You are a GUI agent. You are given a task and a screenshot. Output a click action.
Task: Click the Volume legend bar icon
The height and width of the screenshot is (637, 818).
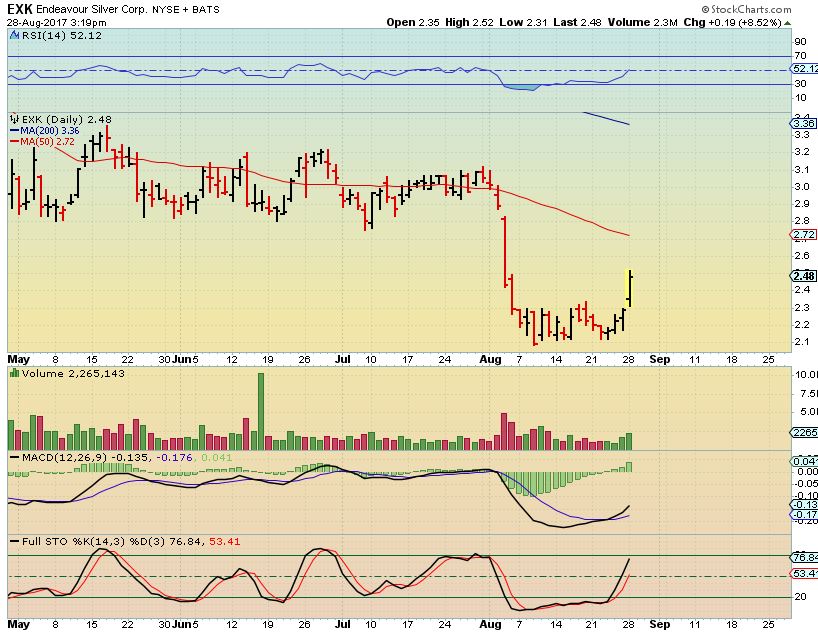[15, 373]
